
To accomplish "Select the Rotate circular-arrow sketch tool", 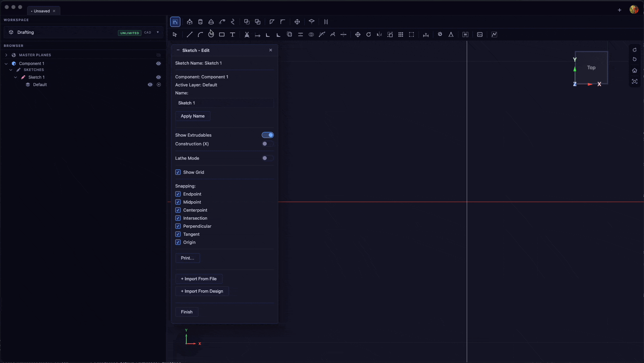I will 369,34.
